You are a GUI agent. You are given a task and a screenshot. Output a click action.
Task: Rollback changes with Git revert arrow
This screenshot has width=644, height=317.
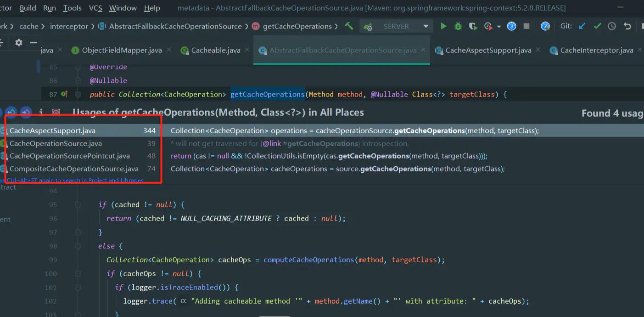(x=627, y=26)
